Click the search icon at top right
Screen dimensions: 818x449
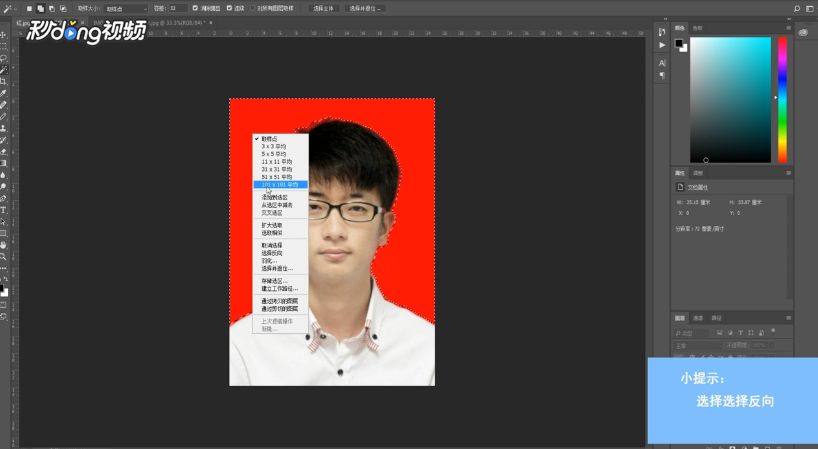click(797, 8)
